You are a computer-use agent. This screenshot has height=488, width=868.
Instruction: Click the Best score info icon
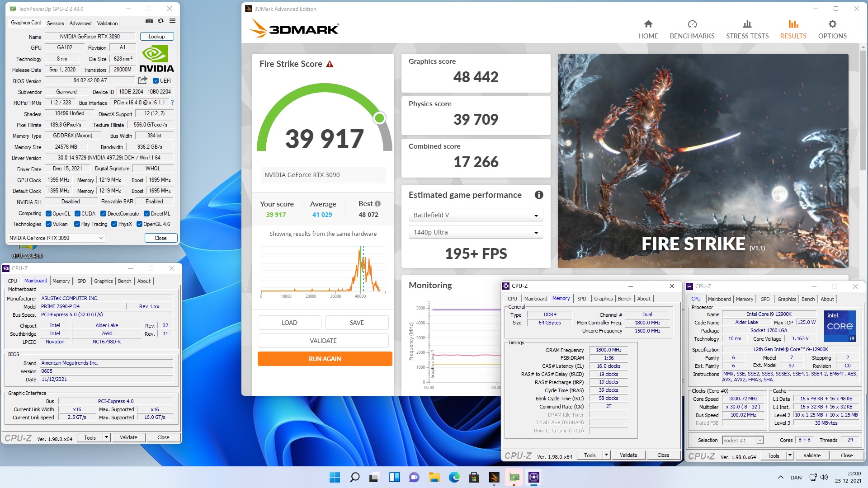[x=377, y=204]
